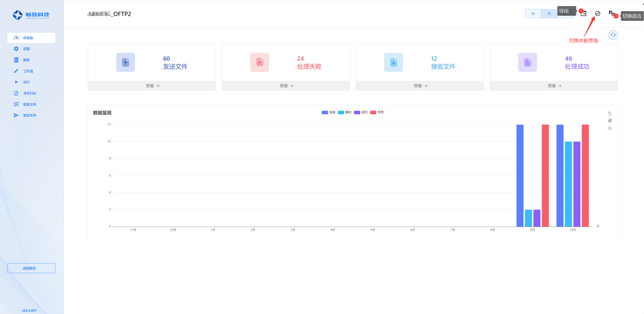Expand the 运行 sidebar item
Viewport: 644px width, 314px height.
click(x=26, y=82)
